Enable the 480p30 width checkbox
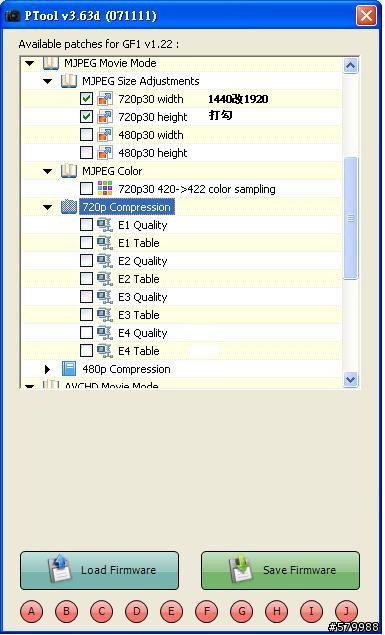This screenshot has width=385, height=635. (86, 135)
